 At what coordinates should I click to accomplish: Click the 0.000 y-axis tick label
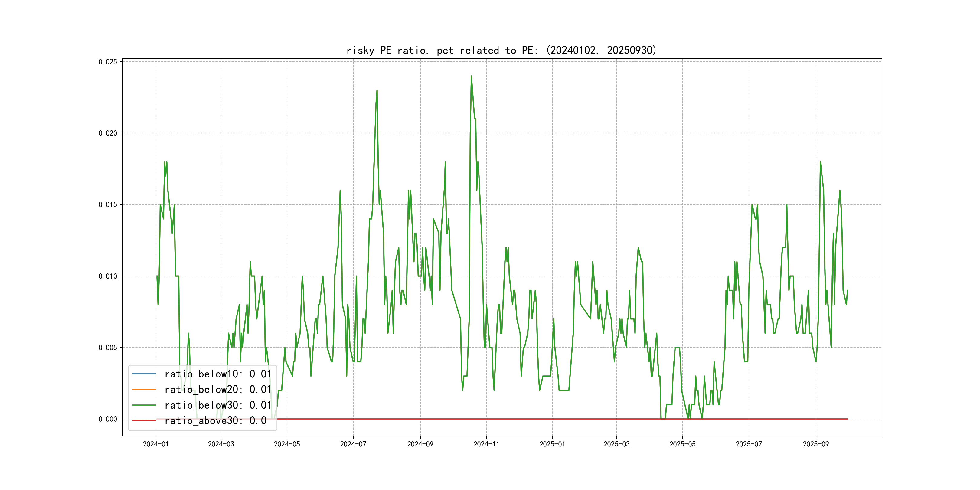pyautogui.click(x=108, y=419)
